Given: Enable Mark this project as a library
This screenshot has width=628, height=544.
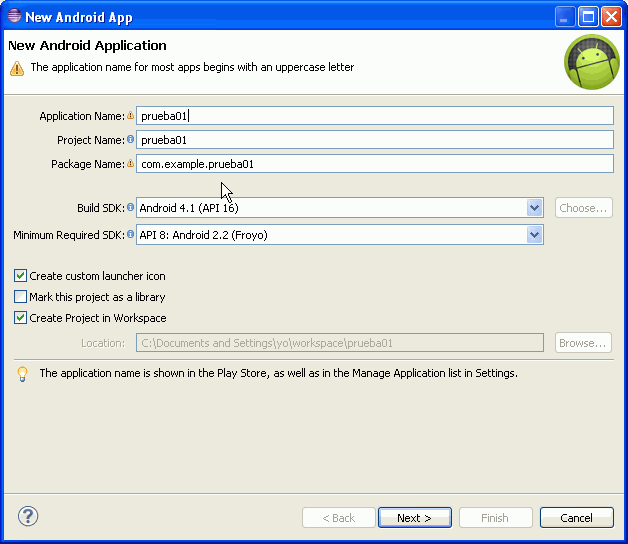Looking at the screenshot, I should click(x=20, y=297).
